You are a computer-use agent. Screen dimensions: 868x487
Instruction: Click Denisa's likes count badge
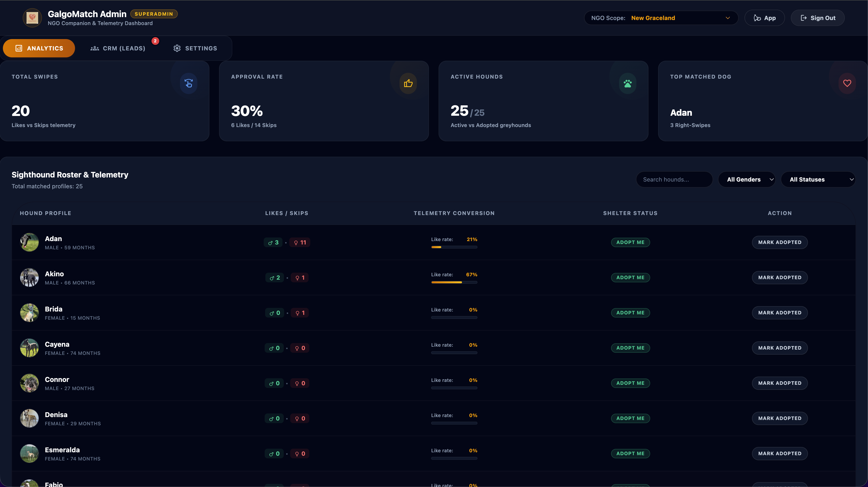(274, 419)
